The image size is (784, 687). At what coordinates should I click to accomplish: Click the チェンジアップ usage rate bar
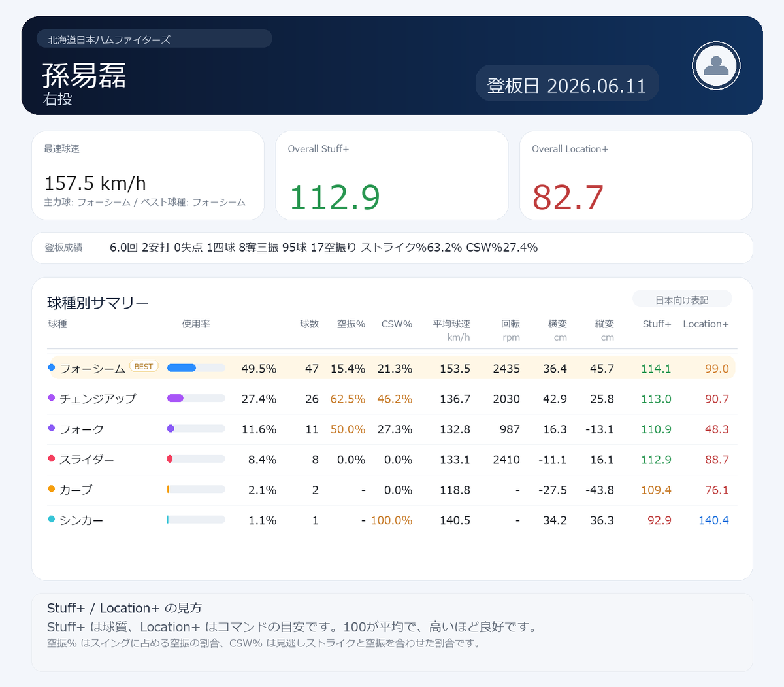(x=196, y=398)
